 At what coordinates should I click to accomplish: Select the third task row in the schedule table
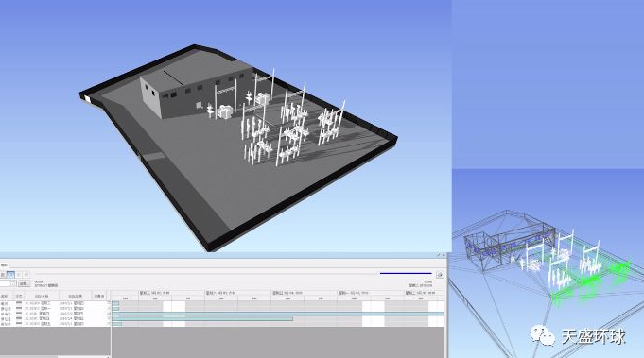coord(56,314)
